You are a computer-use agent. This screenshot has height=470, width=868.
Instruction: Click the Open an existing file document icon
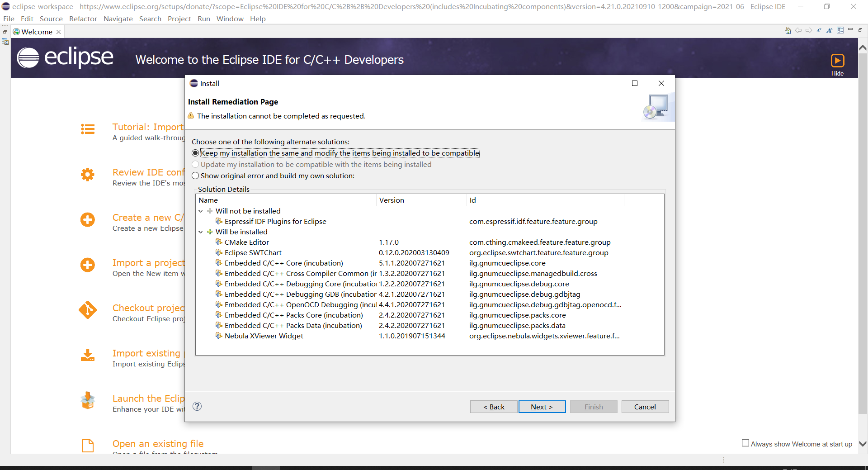point(88,446)
